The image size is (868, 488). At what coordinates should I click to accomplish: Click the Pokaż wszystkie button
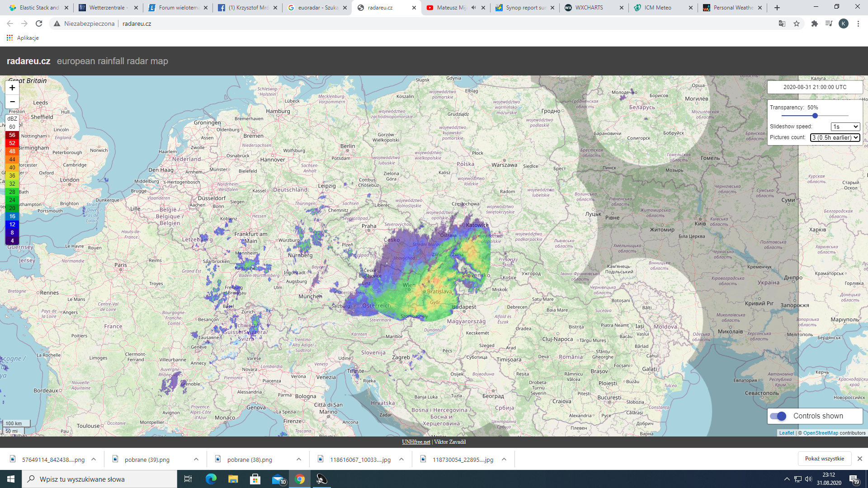click(824, 459)
